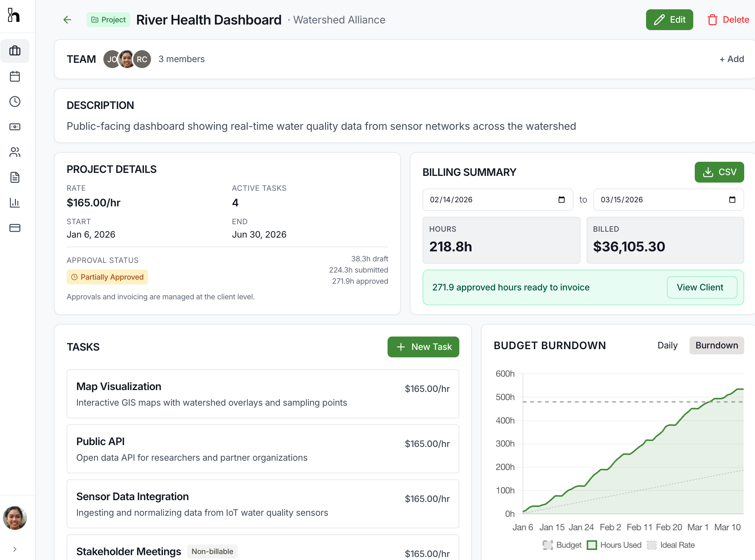Image resolution: width=755 pixels, height=560 pixels.
Task: Open the reports bar-chart icon
Action: [x=15, y=203]
